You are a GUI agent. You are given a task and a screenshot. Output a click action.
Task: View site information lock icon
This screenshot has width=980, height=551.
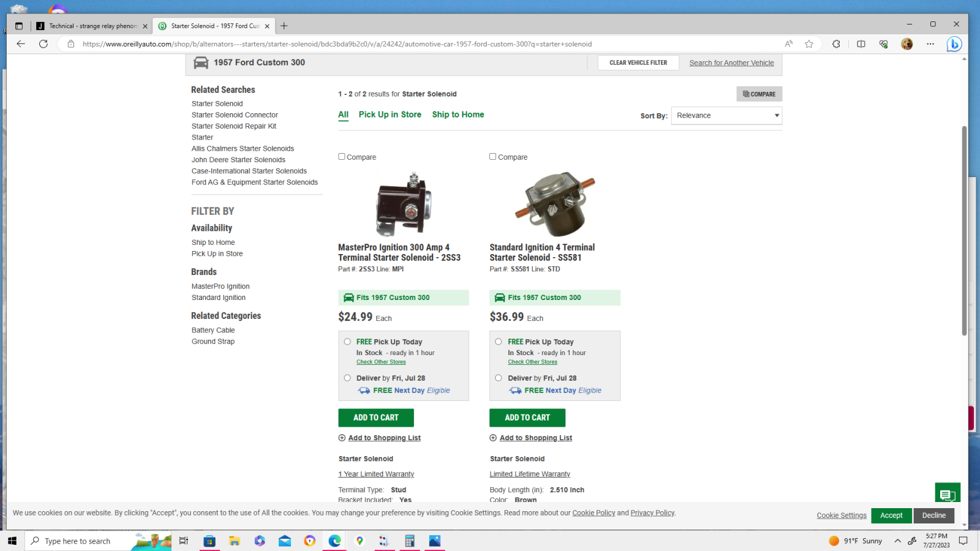point(71,44)
